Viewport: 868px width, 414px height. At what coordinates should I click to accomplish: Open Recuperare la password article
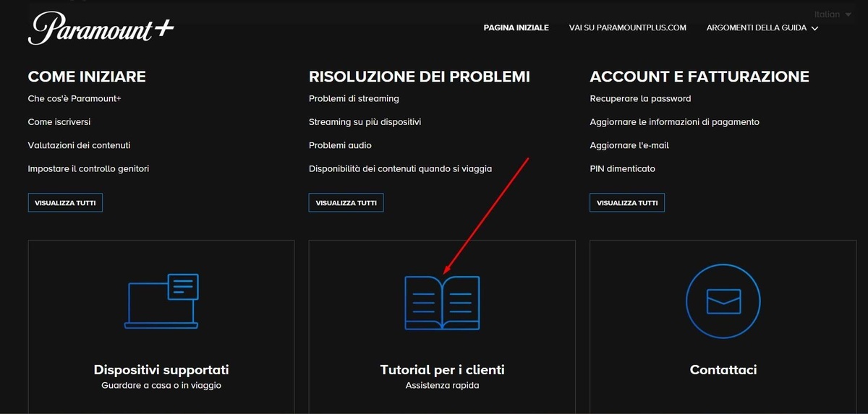[x=641, y=98]
